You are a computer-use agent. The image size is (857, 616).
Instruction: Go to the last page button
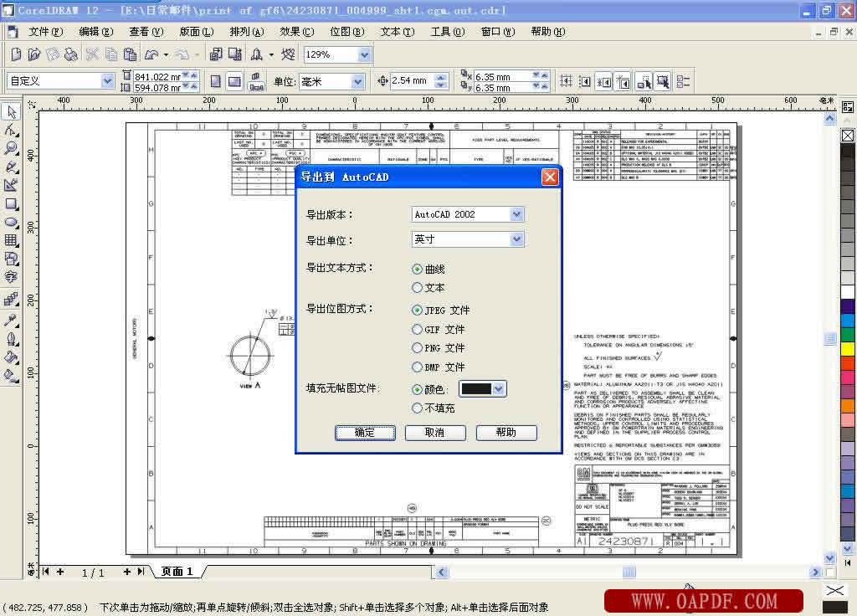141,571
